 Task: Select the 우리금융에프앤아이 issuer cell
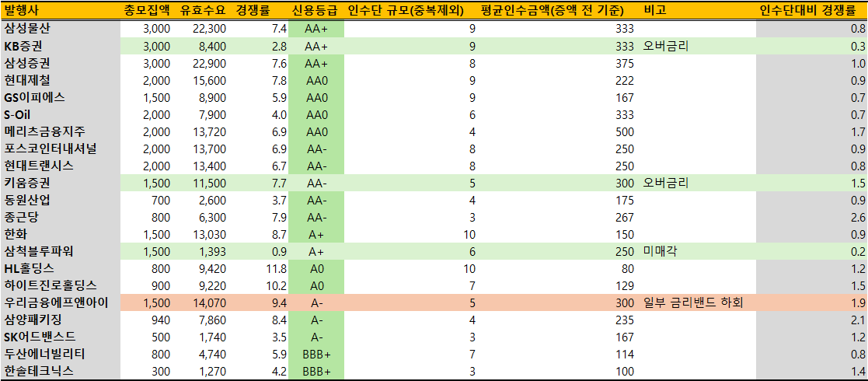click(57, 302)
